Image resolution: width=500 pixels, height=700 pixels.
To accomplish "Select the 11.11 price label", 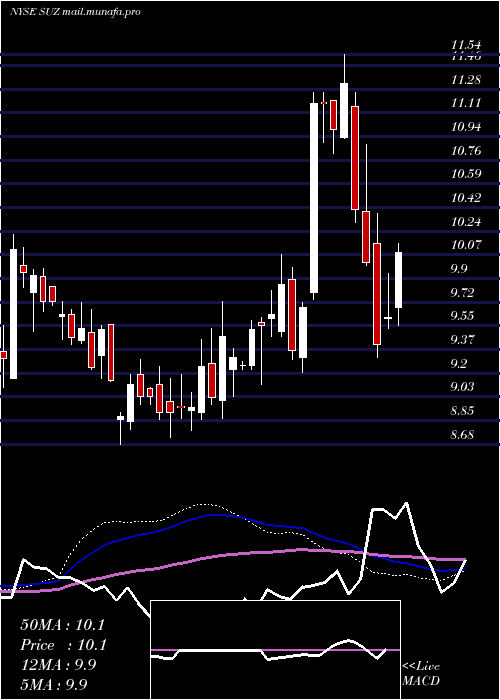I will [466, 103].
